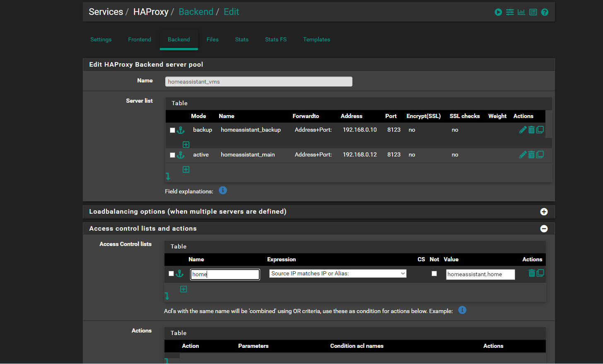Click the active mode cell
603x364 pixels.
coord(201,155)
